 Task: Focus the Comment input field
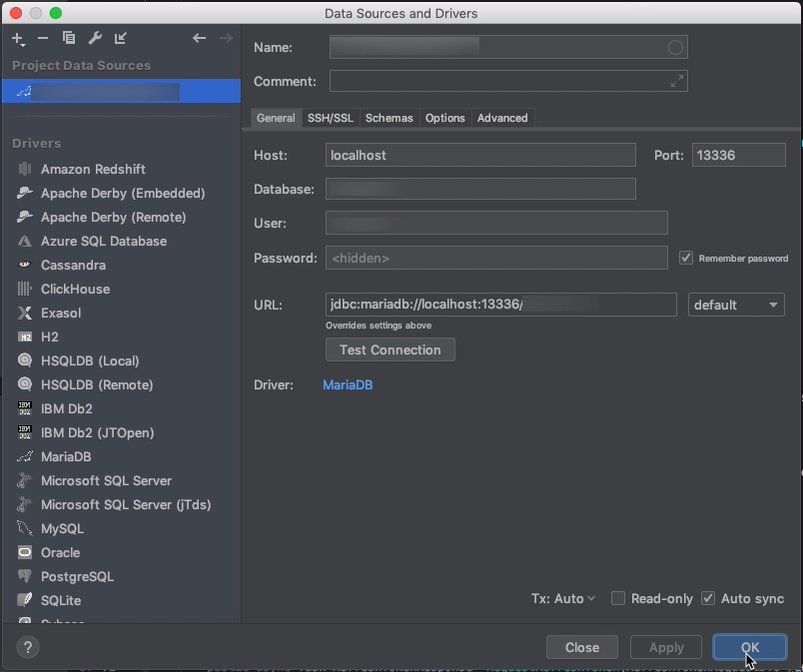[508, 81]
